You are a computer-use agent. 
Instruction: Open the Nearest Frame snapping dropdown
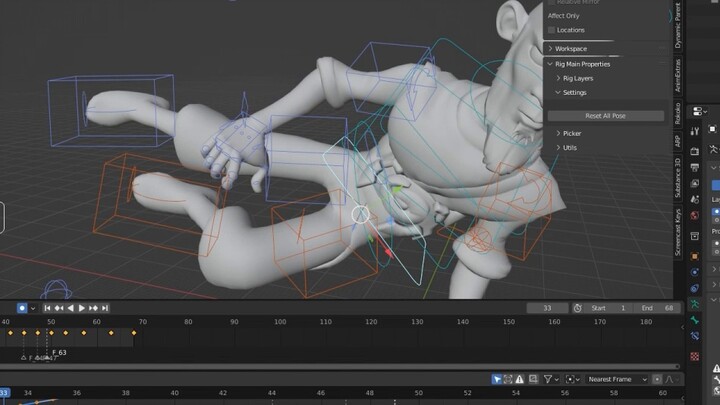(617, 379)
